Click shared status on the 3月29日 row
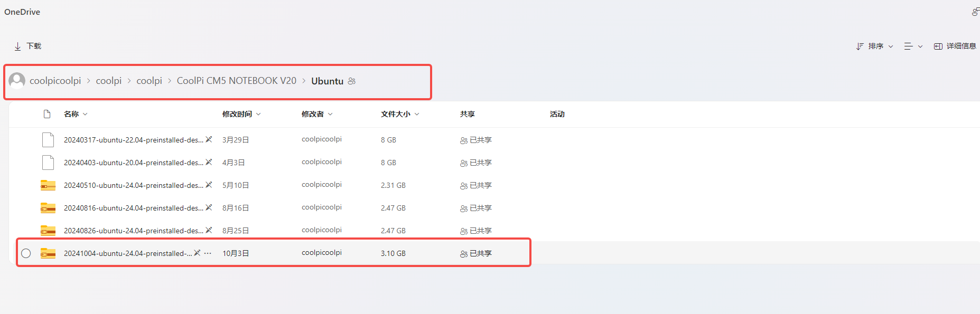The image size is (980, 314). coord(475,140)
